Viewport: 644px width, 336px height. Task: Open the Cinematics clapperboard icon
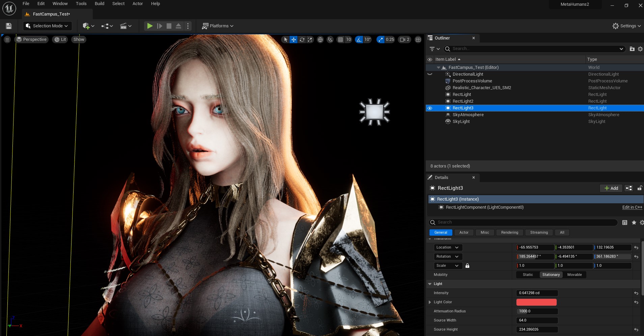pos(125,26)
